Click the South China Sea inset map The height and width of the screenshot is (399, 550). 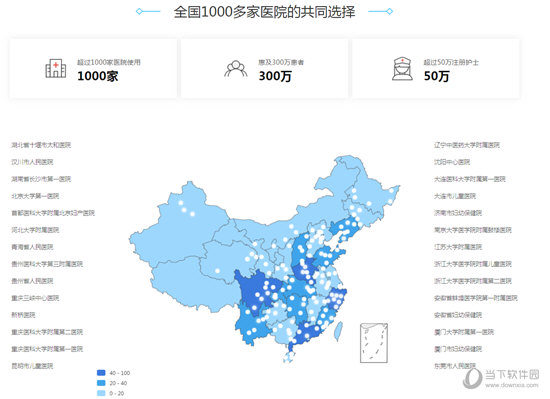tap(374, 343)
